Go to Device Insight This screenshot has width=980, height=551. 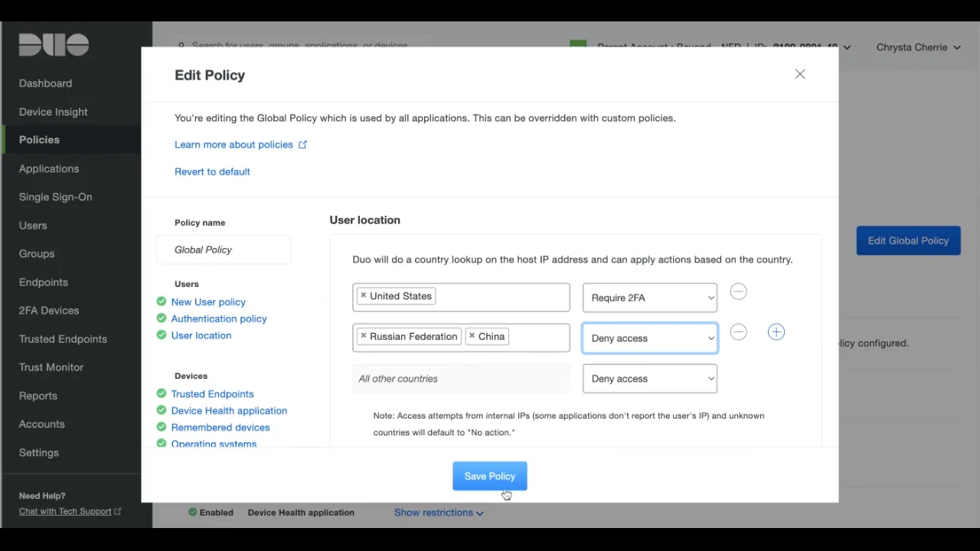pyautogui.click(x=53, y=112)
